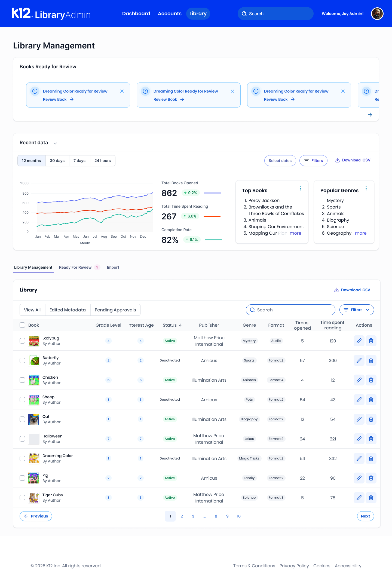392x582 pixels.
Task: Dismiss the second Dreaming Color review card
Action: (x=232, y=91)
